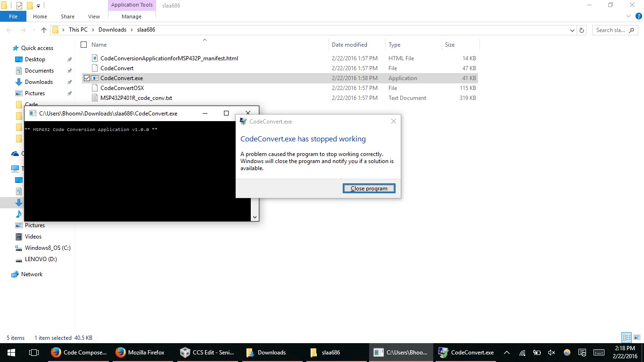
Task: Uncheck the CodeConvert.exe item checkbox
Action: pyautogui.click(x=87, y=78)
